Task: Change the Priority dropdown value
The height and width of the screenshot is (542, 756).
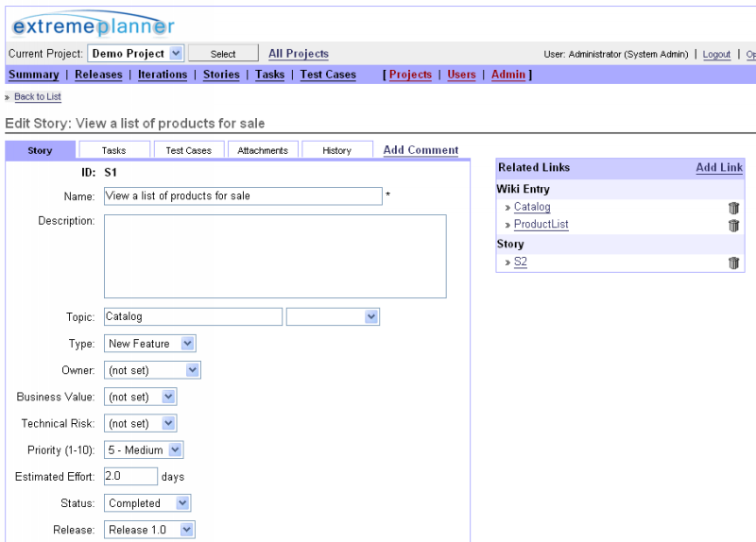Action: point(143,450)
